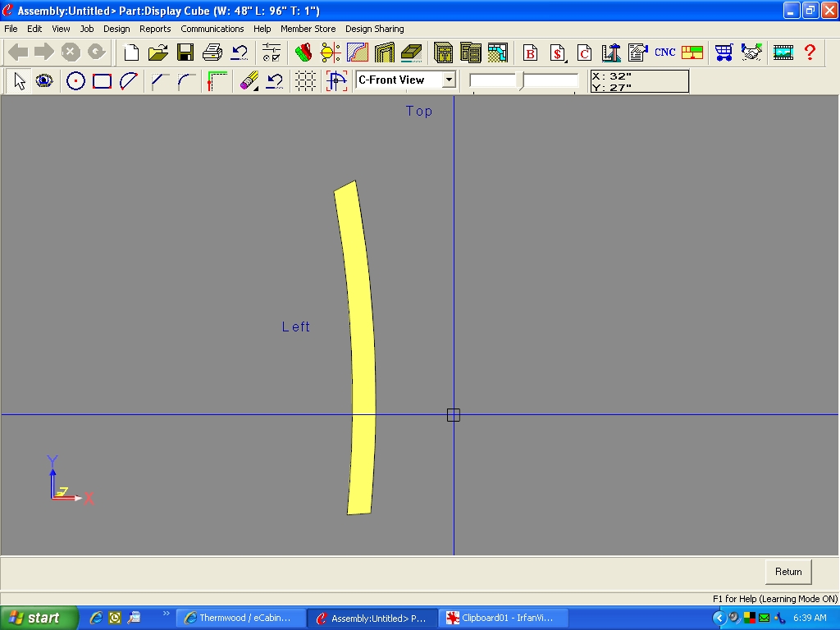Click the drafting square and ruler icon
This screenshot has height=630, width=840.
click(x=610, y=52)
